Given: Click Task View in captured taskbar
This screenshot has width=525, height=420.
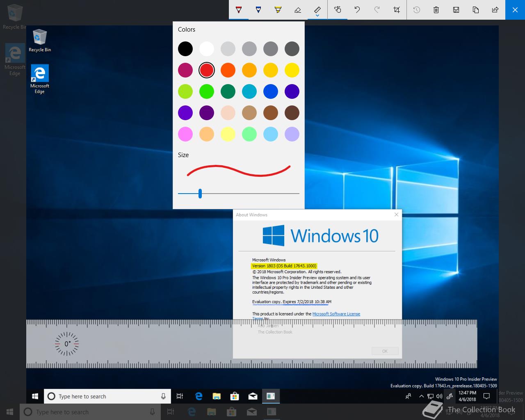Looking at the screenshot, I should (180, 396).
